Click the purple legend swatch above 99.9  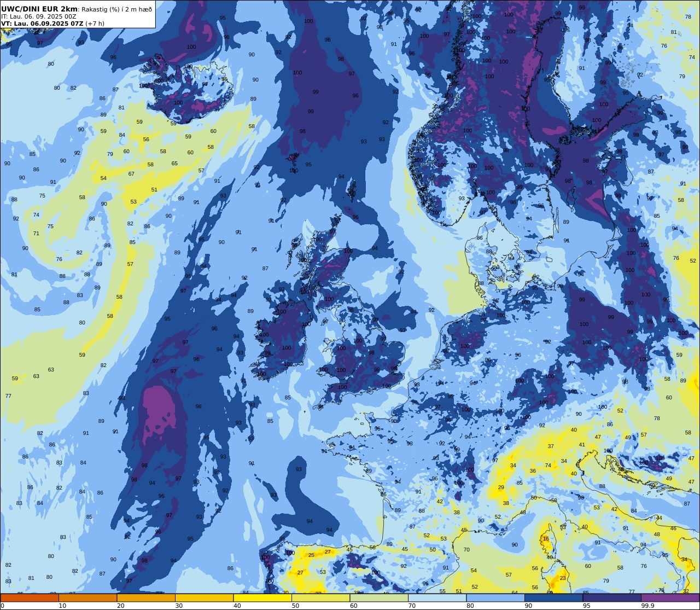(670, 598)
